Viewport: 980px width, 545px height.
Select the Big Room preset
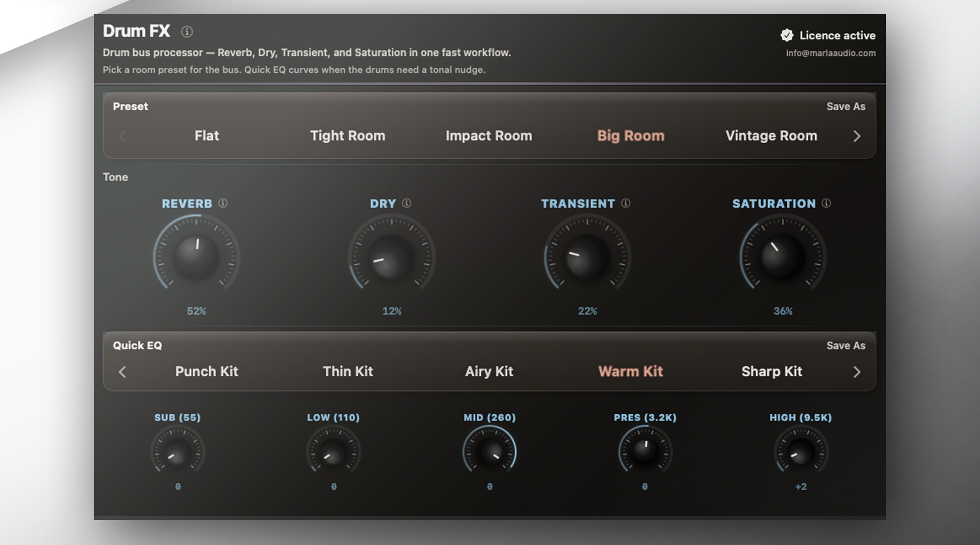pos(631,136)
